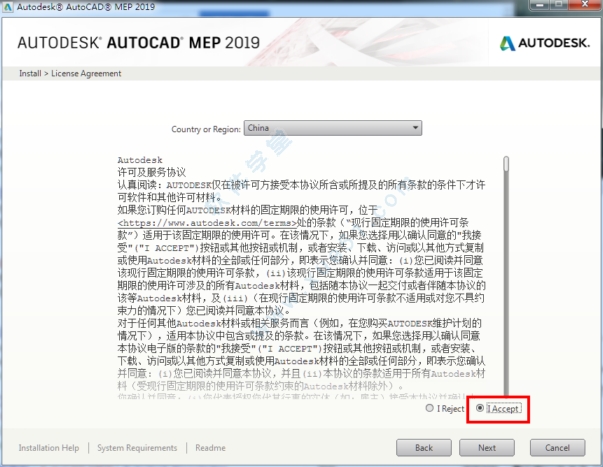
Task: Select the I Reject radio button
Action: (430, 408)
